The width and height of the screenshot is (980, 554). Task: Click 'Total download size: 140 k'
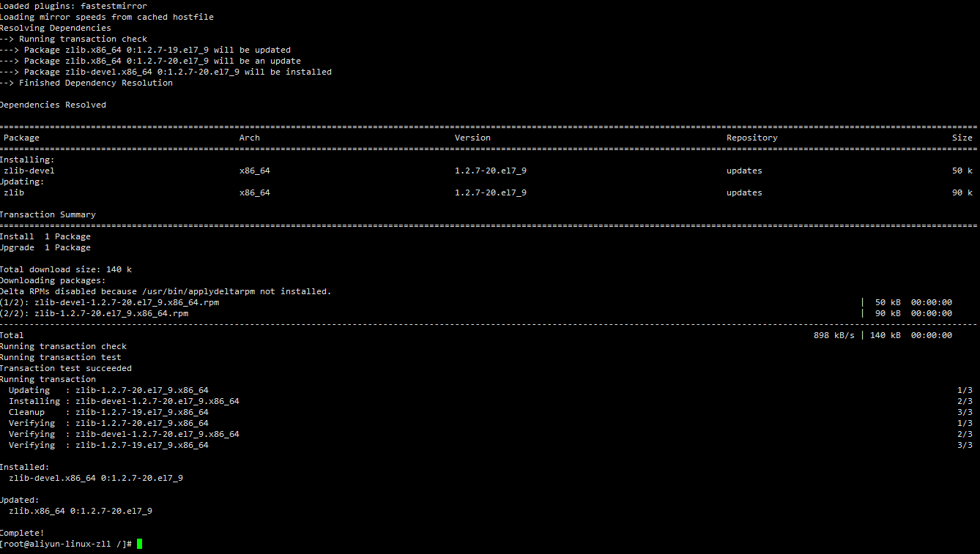pyautogui.click(x=66, y=269)
